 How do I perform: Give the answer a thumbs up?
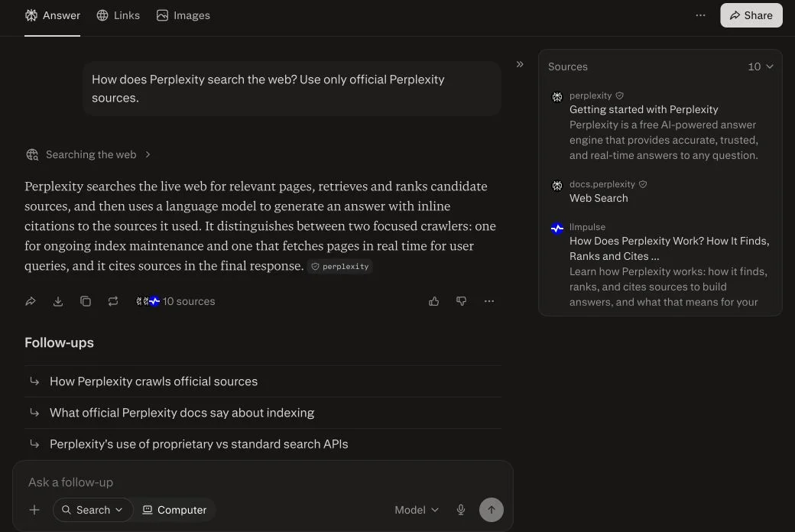coord(433,301)
